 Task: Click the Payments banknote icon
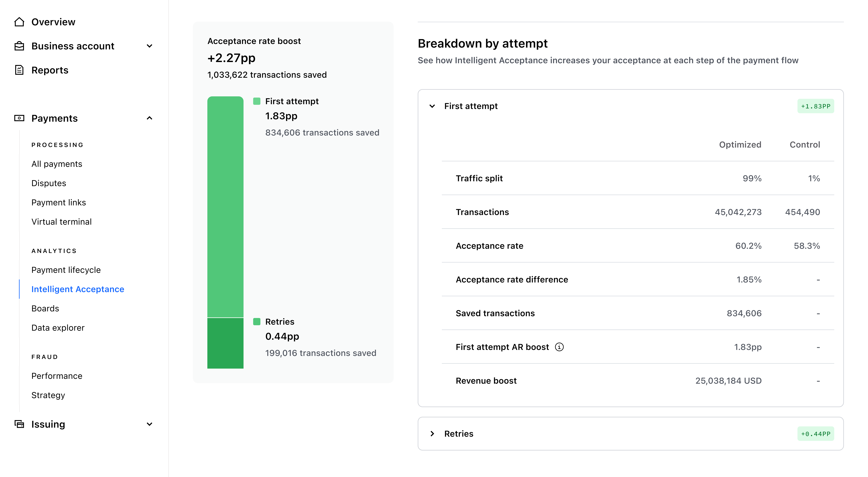19,118
